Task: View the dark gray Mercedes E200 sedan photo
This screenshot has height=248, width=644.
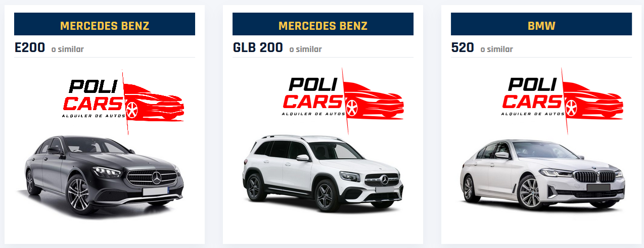Action: [104, 175]
